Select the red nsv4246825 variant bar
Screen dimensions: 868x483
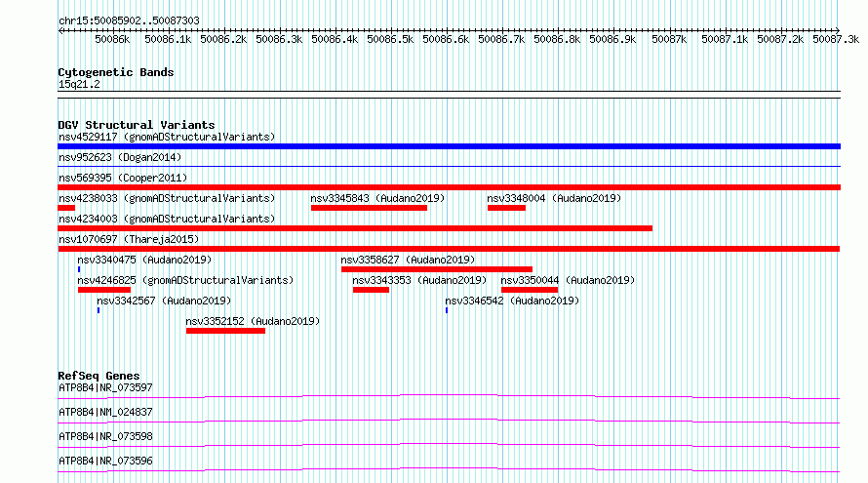104,290
